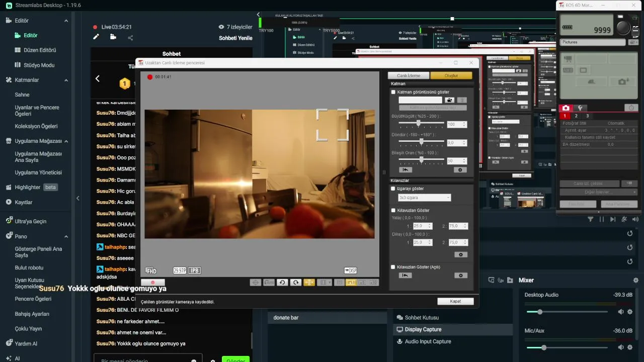The width and height of the screenshot is (644, 362).
Task: Click the Gönder send button
Action: [x=235, y=359]
